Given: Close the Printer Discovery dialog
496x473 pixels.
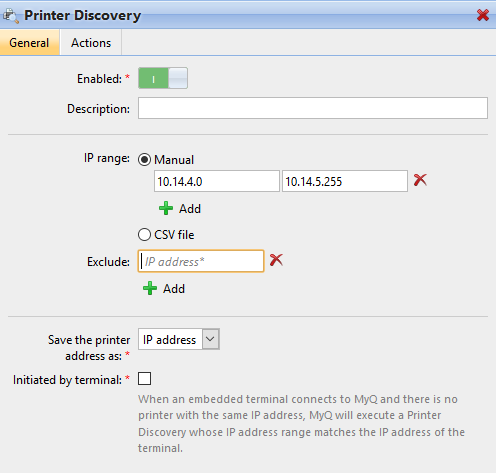Looking at the screenshot, I should 483,15.
